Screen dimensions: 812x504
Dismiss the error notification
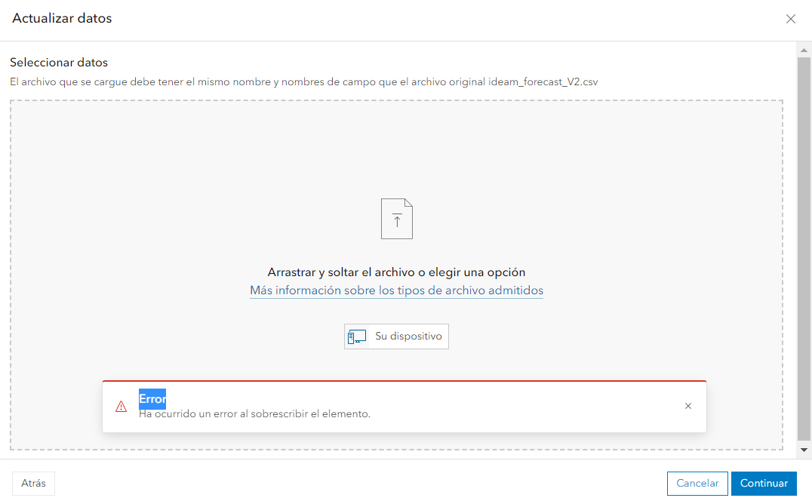coord(687,406)
